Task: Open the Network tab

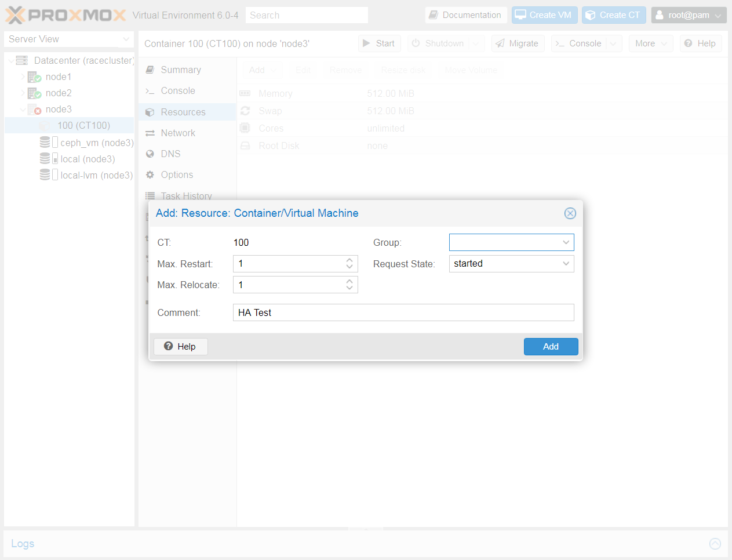Action: 187,133
